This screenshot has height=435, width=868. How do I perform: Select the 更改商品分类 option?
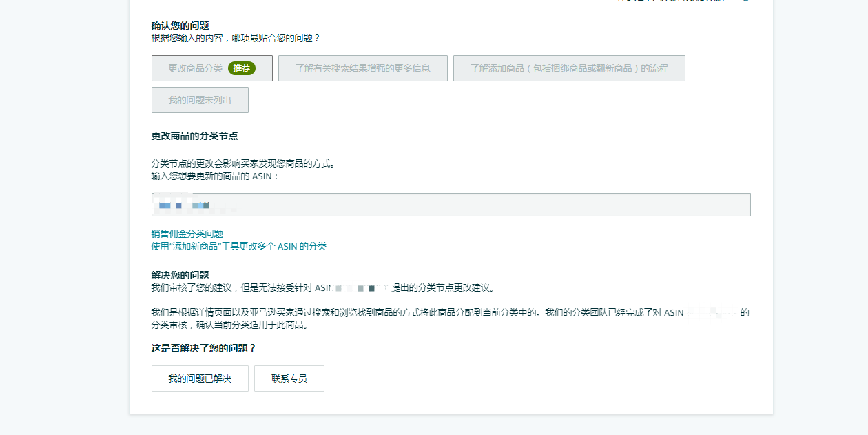pyautogui.click(x=195, y=68)
